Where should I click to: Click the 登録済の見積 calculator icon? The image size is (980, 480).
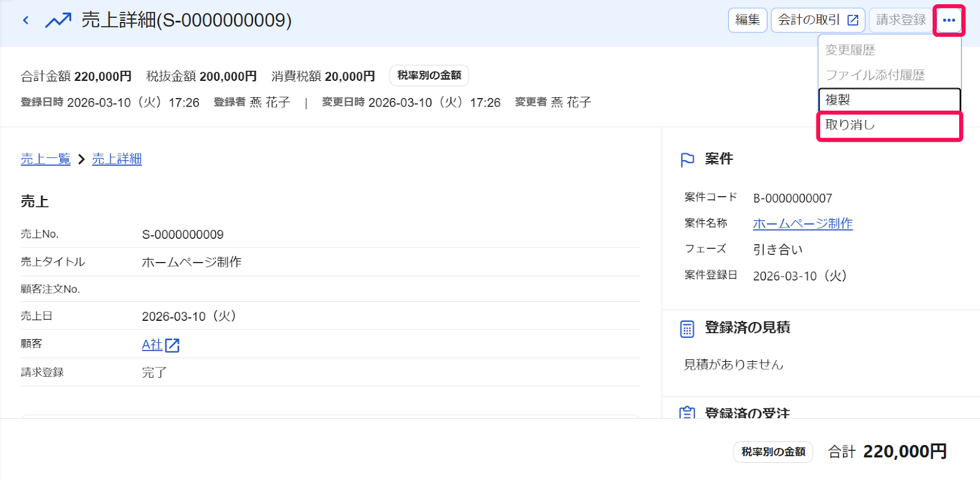[687, 329]
